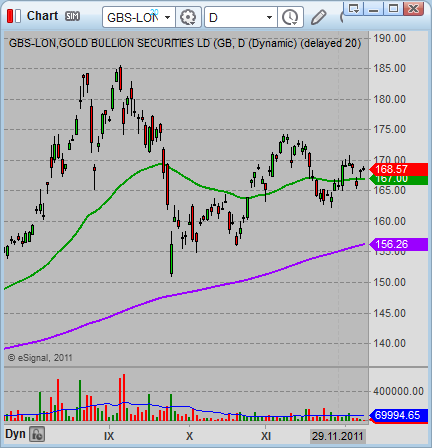
Task: Click the GBS-LON chart title text
Action: coord(185,43)
